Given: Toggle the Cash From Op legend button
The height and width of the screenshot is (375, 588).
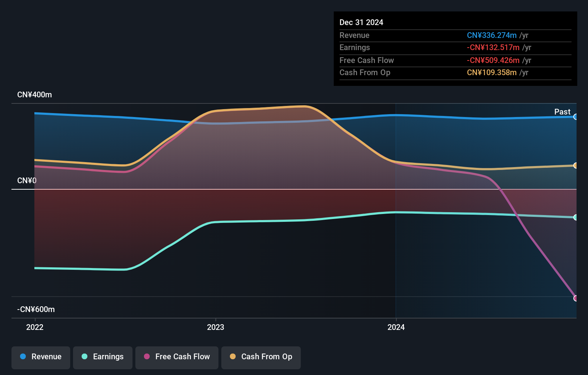Looking at the screenshot, I should click(x=261, y=357).
